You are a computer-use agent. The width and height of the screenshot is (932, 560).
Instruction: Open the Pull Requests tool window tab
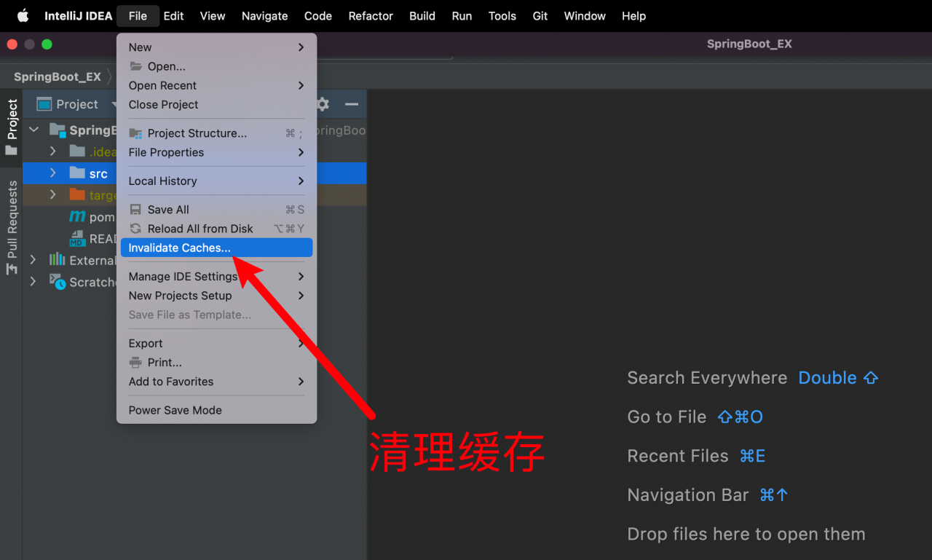coord(12,227)
